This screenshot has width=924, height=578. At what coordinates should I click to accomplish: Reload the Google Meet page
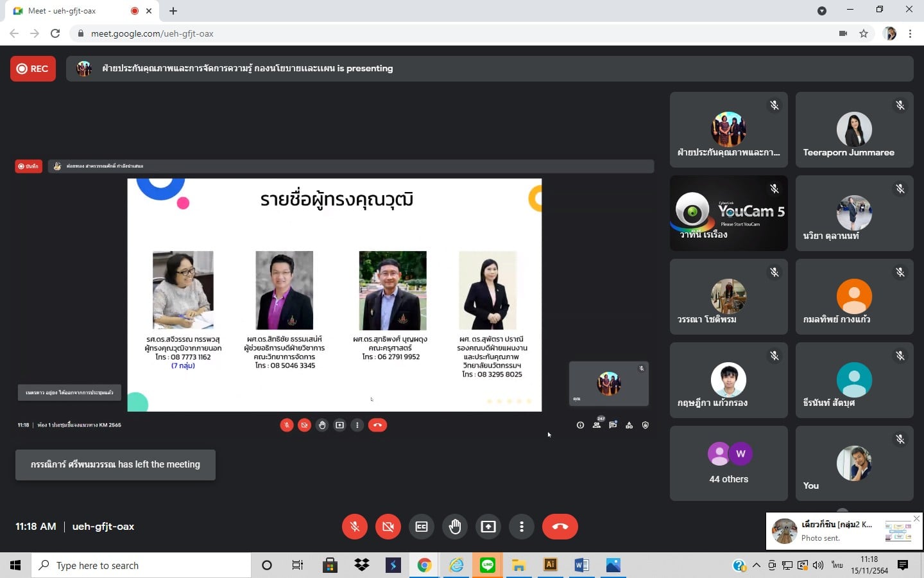tap(55, 33)
